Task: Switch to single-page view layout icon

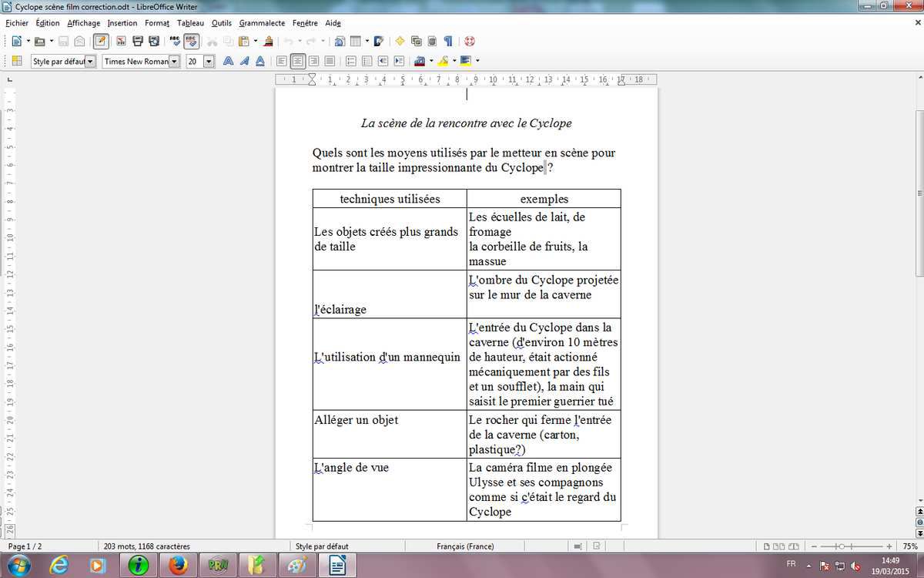Action: tap(767, 546)
